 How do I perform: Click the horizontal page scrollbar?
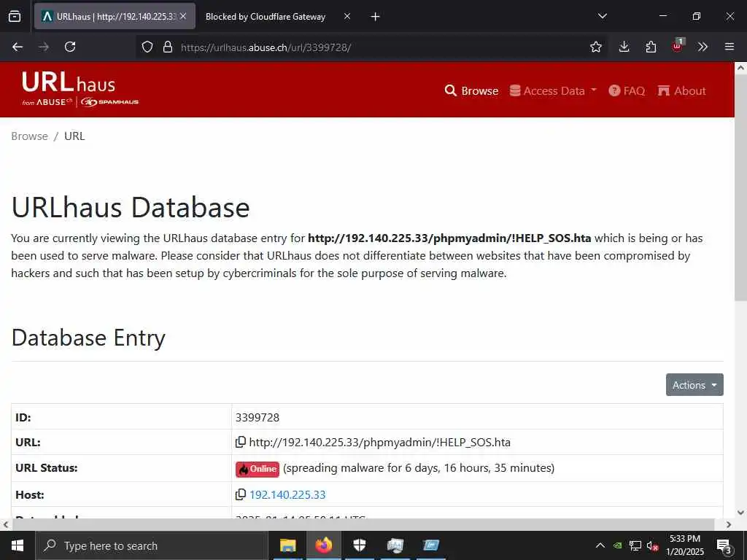click(363, 524)
